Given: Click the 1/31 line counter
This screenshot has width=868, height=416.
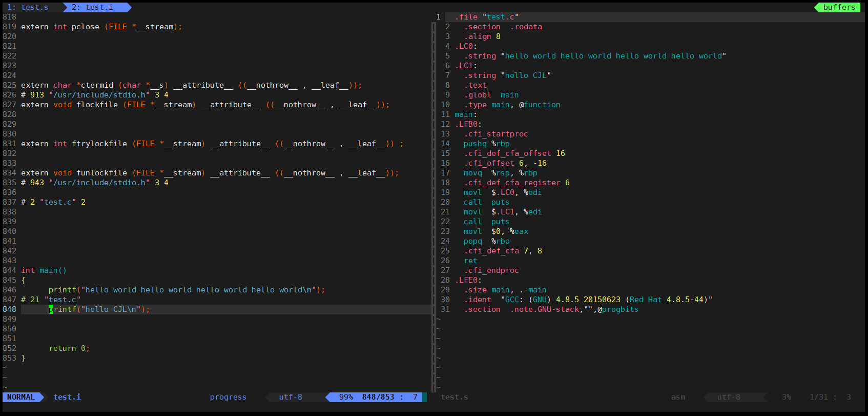Looking at the screenshot, I should [819, 397].
